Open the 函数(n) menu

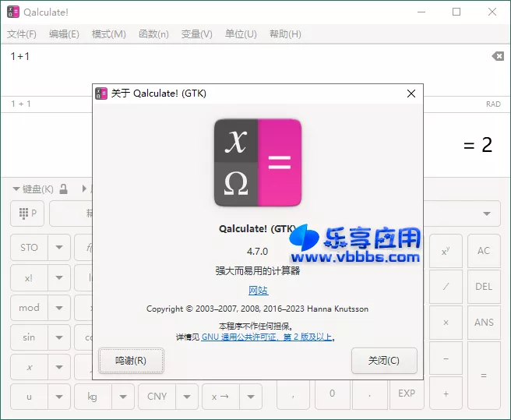coord(153,34)
